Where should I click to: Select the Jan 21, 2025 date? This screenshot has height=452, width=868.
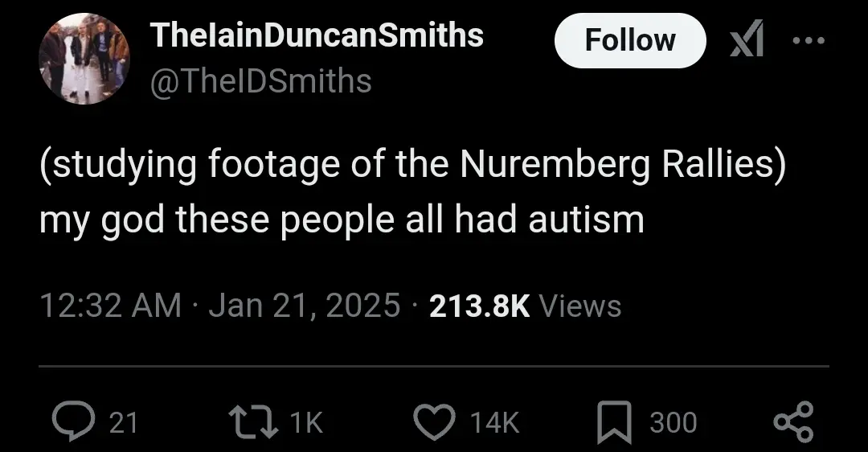[304, 306]
